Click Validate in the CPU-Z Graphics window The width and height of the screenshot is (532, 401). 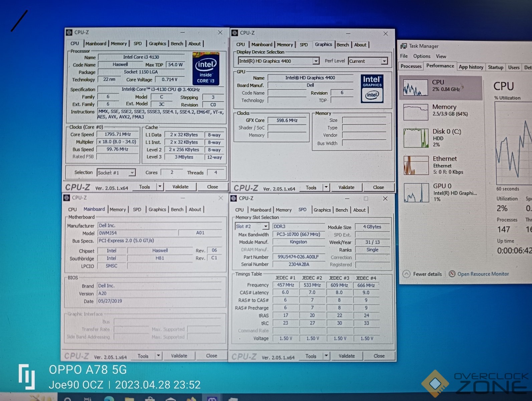[346, 187]
